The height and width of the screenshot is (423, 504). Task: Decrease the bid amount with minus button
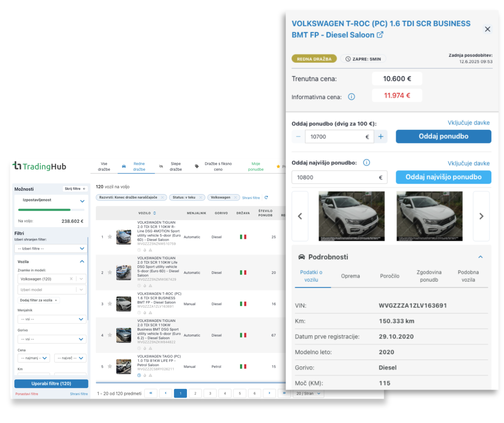coord(298,137)
